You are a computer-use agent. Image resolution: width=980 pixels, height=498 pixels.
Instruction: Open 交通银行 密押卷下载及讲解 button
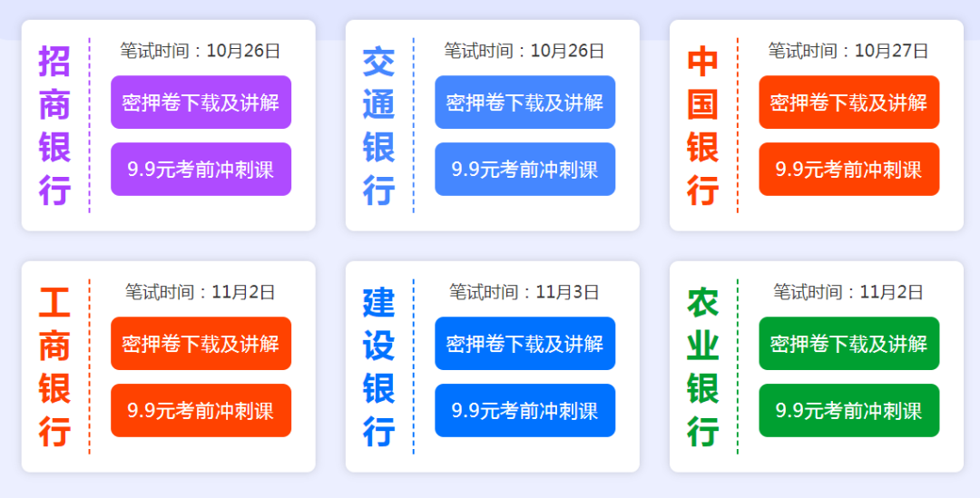(525, 103)
